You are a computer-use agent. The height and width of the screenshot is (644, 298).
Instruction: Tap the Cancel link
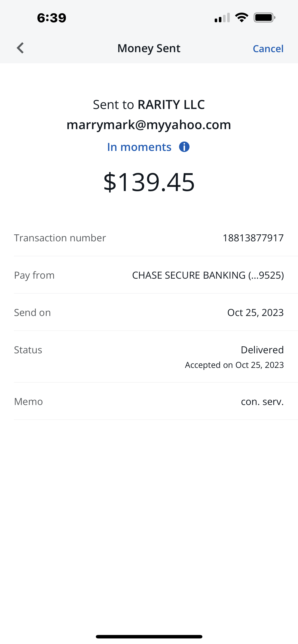[268, 48]
